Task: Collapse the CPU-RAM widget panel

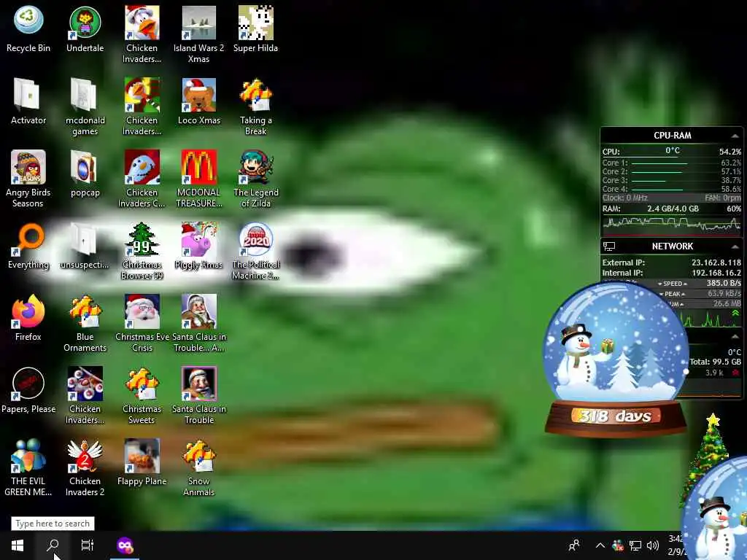Action: coord(735,136)
